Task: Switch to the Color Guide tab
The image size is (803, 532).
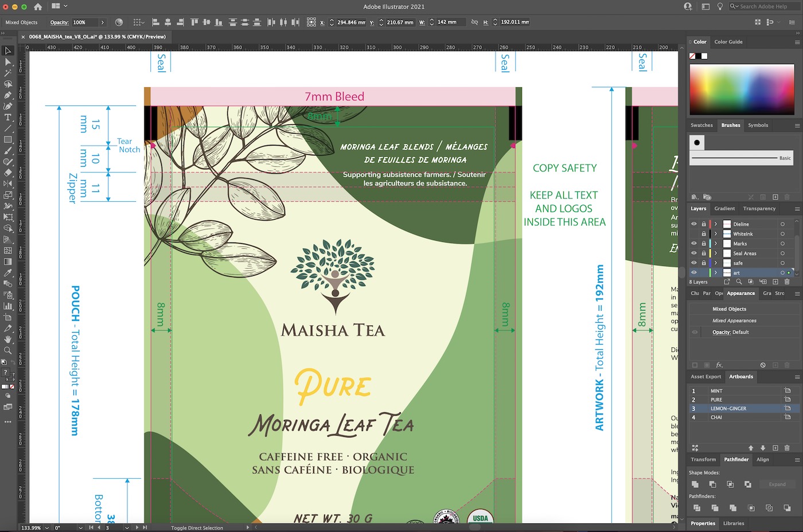Action: click(728, 42)
